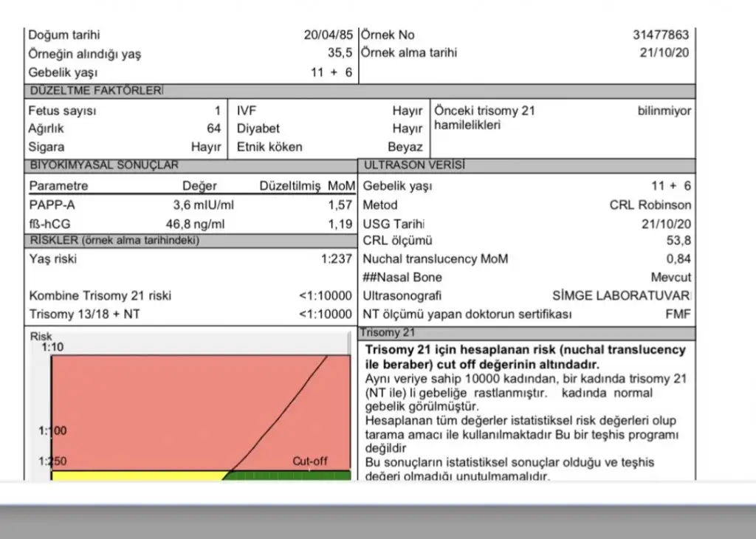Viewport: 756px width, 539px height.
Task: Select 'Kombine Trisomy 21 riski' label
Action: tap(100, 295)
